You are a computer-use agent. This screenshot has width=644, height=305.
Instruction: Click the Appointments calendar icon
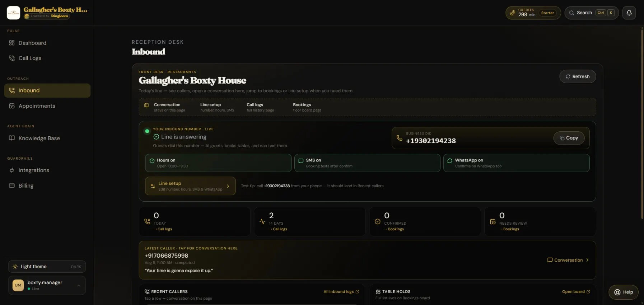click(x=12, y=106)
